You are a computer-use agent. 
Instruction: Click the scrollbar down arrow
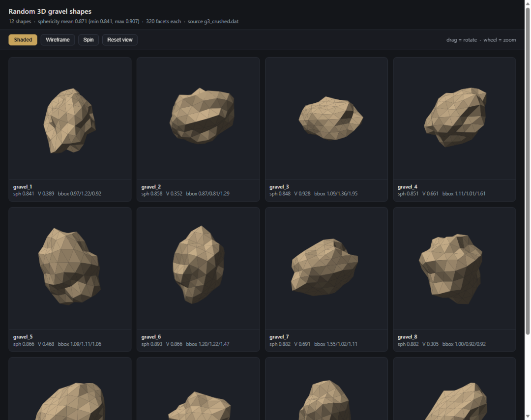pyautogui.click(x=527, y=417)
